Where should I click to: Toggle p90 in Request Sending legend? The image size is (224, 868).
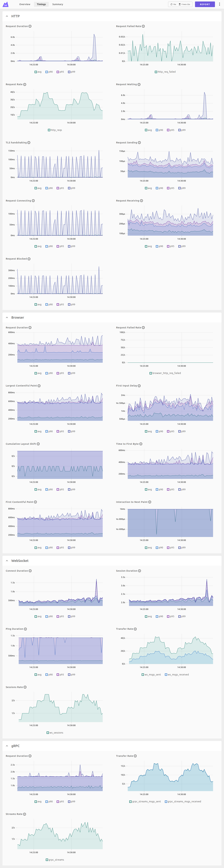click(x=159, y=188)
